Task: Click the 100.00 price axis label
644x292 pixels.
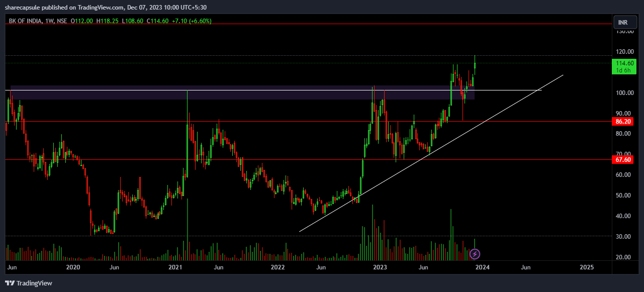Action: click(625, 93)
